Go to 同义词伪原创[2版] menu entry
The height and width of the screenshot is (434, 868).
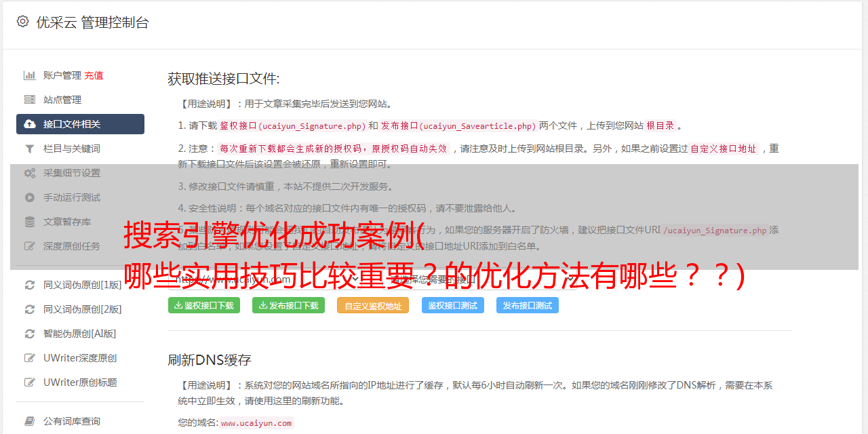click(83, 309)
